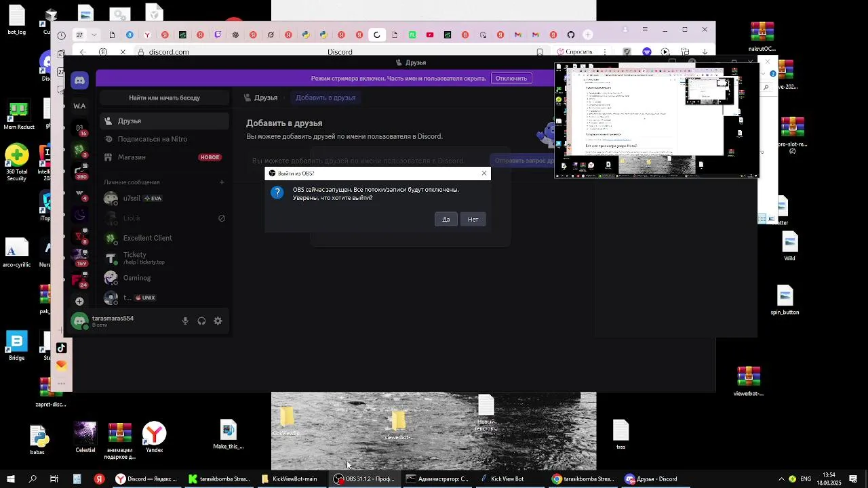Open chat with Excellent Client
The image size is (868, 488).
click(x=165, y=238)
